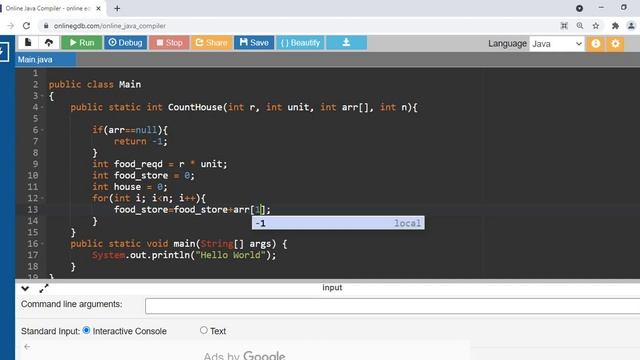Open info button next to language
This screenshot has width=640, height=360.
(596, 44)
